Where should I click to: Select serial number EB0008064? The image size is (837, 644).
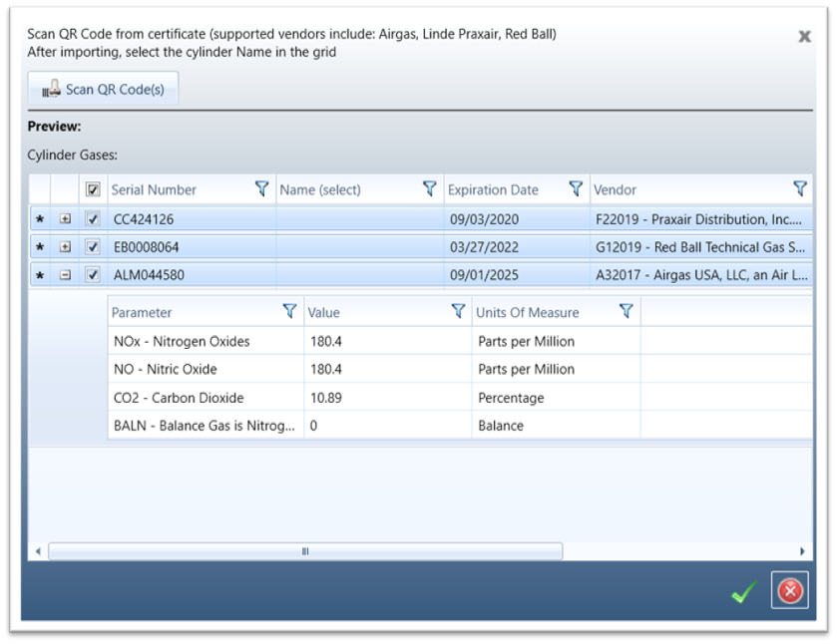[147, 247]
